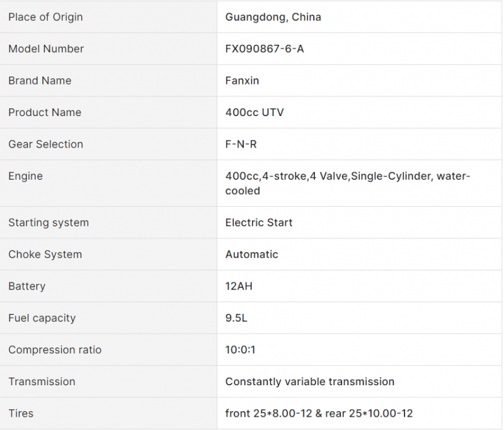The image size is (504, 430).
Task: Click the Constantly variable transmission text
Action: pyautogui.click(x=310, y=381)
